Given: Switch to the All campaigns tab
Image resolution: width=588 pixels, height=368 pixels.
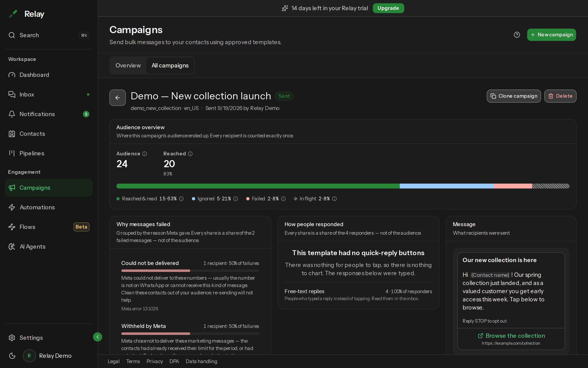Looking at the screenshot, I should [170, 65].
